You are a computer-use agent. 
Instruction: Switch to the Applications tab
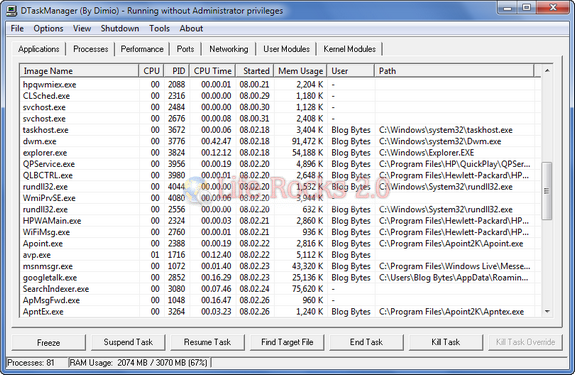39,49
